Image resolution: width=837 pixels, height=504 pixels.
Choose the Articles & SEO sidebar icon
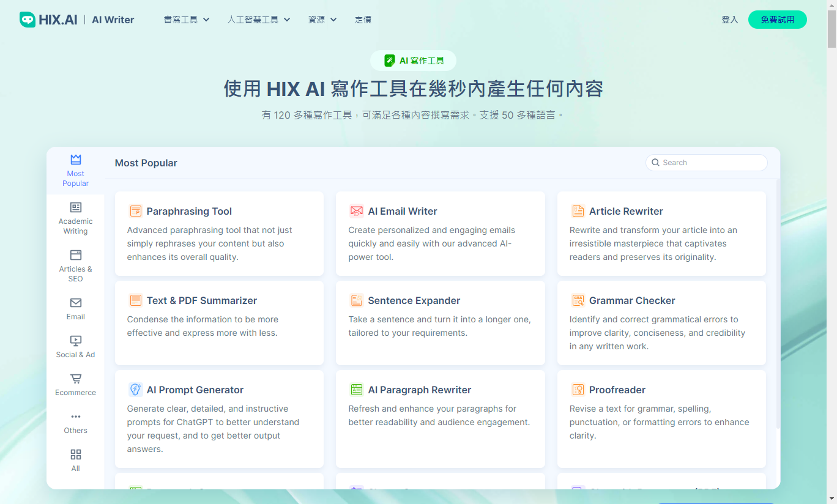point(76,255)
